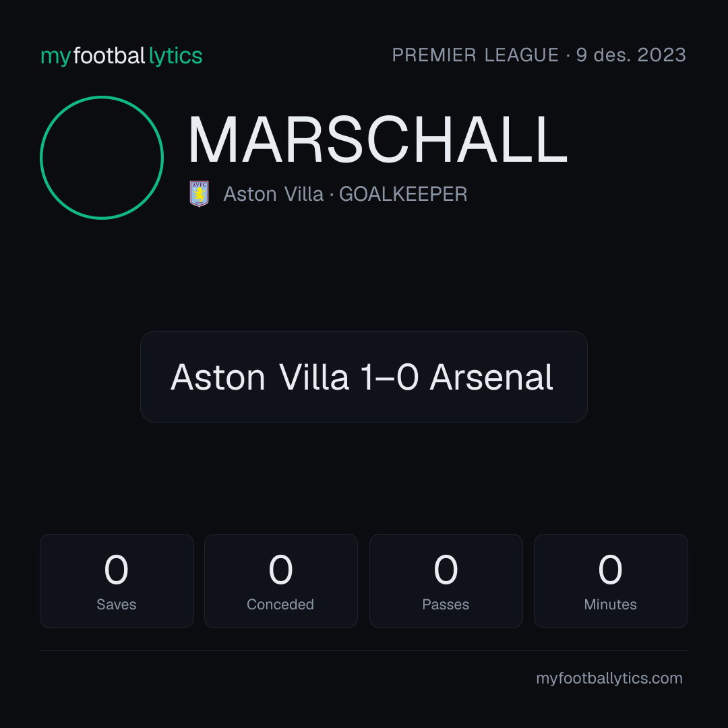
Task: Select the Minutes stat card
Action: coord(611,581)
